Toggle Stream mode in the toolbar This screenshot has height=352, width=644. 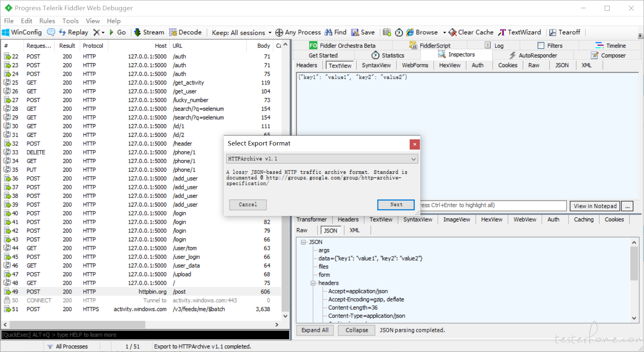coord(149,32)
